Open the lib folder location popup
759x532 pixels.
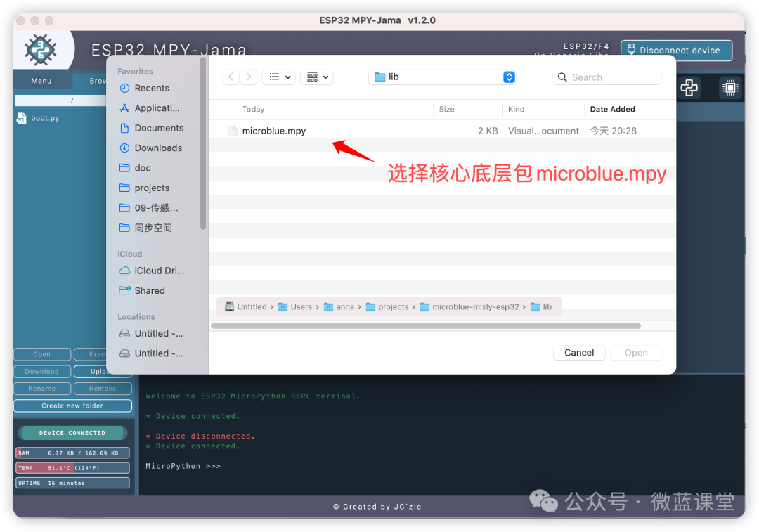(443, 77)
